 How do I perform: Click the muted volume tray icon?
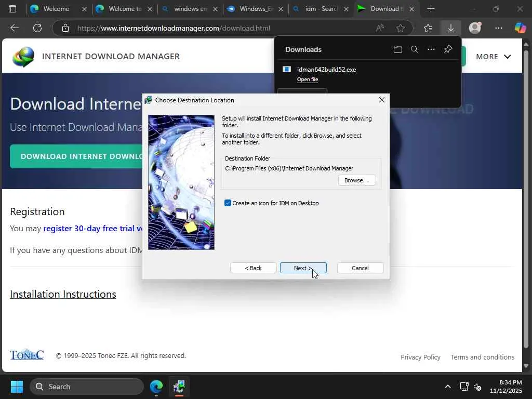click(x=477, y=387)
